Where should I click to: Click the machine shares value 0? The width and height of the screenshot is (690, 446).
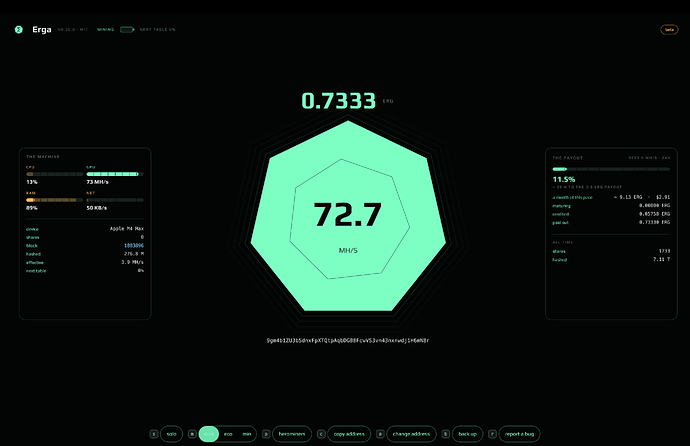[142, 237]
